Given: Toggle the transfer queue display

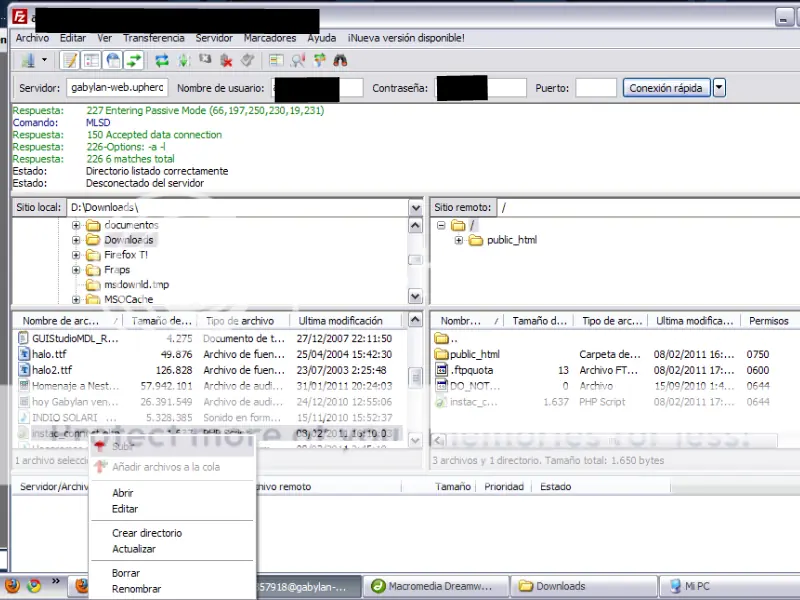Looking at the screenshot, I should pyautogui.click(x=134, y=61).
